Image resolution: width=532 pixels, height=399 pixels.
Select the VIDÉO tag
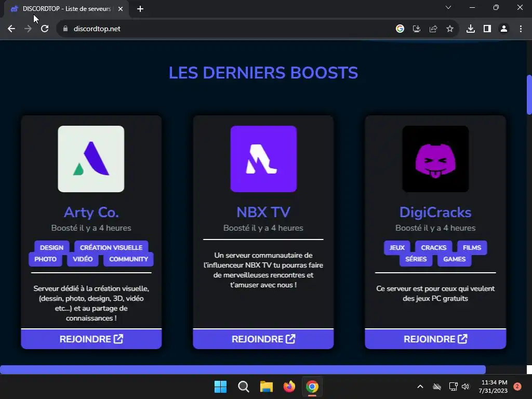point(83,259)
